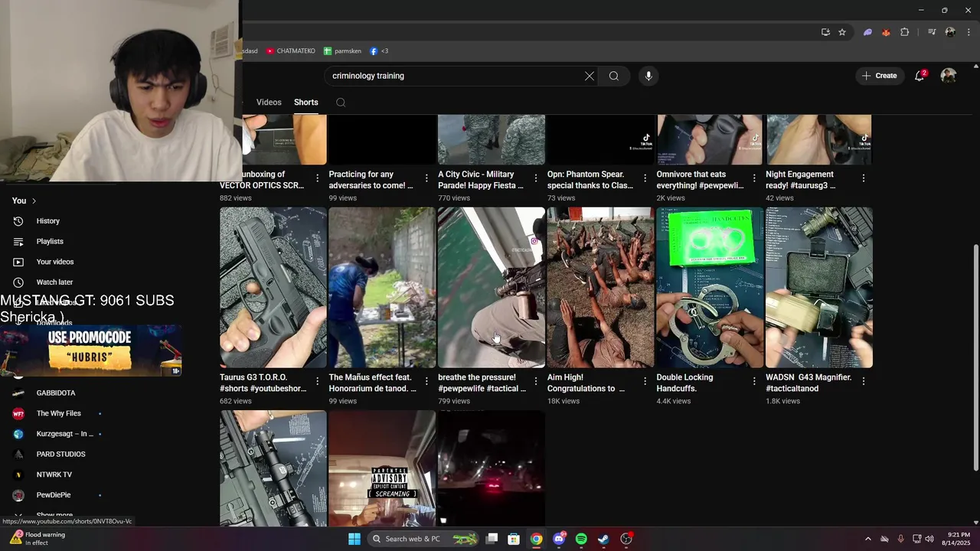
Task: Open options for breathe the pressure short
Action: click(x=536, y=381)
